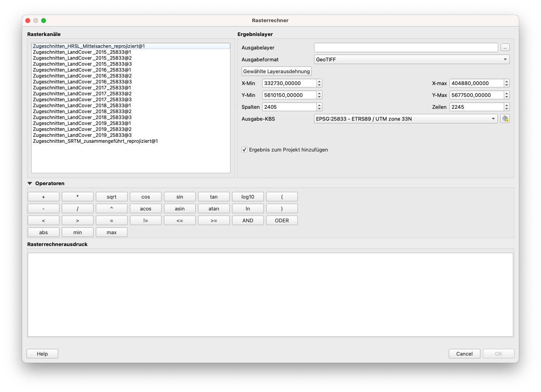The image size is (541, 392).
Task: Select Zugeschnitten_LandCover_2015_25833@1 band
Action: [131, 52]
